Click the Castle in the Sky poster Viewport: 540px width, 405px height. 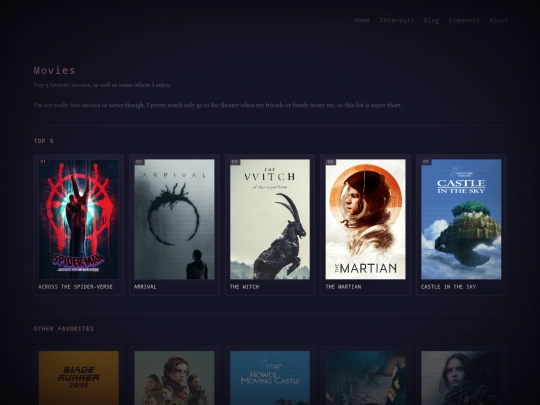click(x=461, y=219)
